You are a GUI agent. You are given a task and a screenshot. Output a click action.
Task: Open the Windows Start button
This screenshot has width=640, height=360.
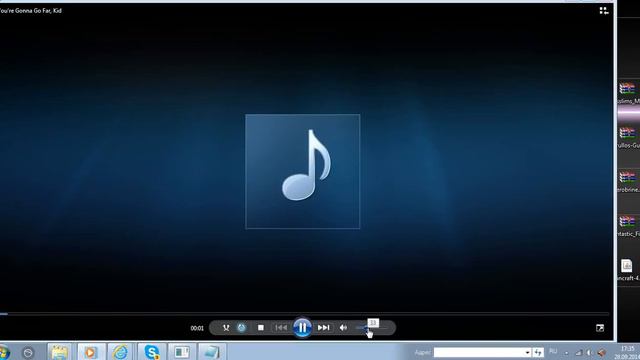click(3, 352)
